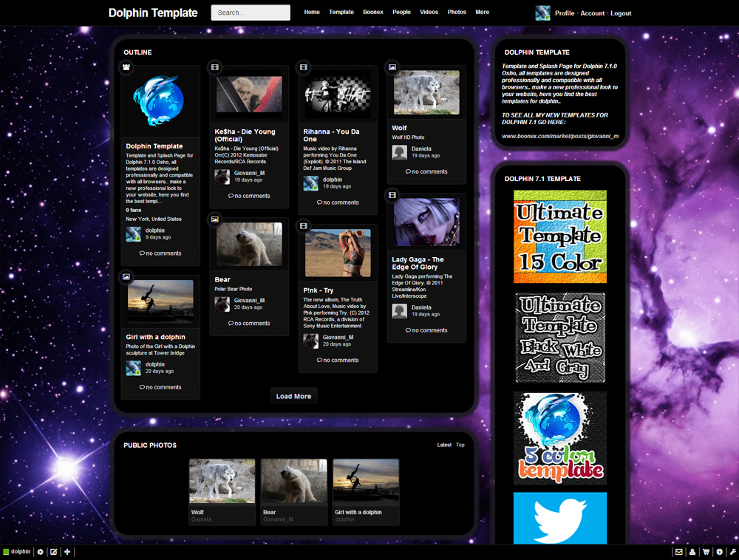
Task: Click the friends person icon in bottom bar
Action: coord(692,552)
